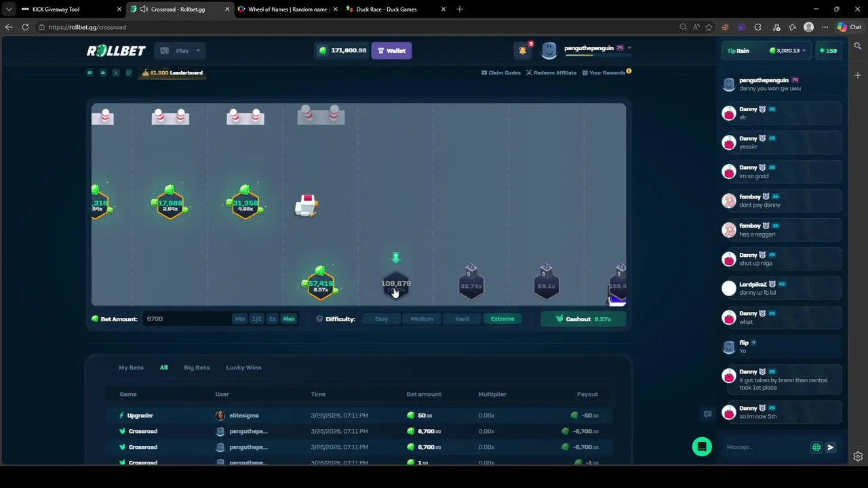This screenshot has height=488, width=868.
Task: Click the Upgrader game row
Action: [x=359, y=415]
